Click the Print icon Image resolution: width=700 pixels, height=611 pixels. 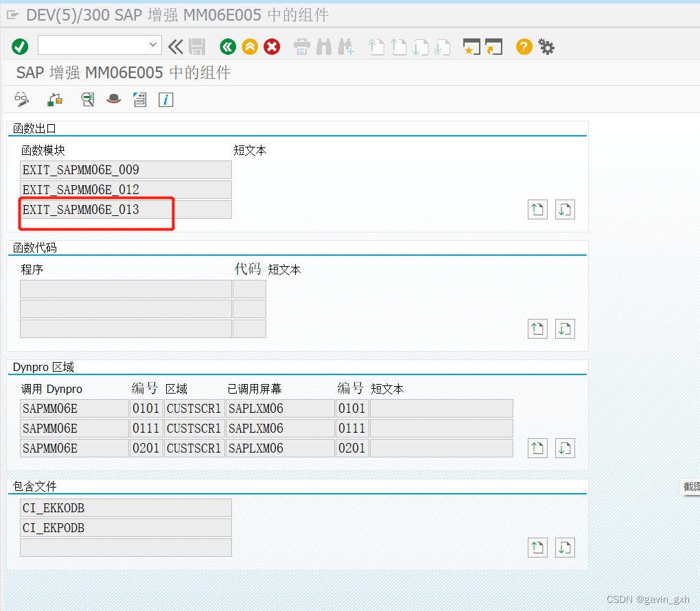pyautogui.click(x=302, y=47)
